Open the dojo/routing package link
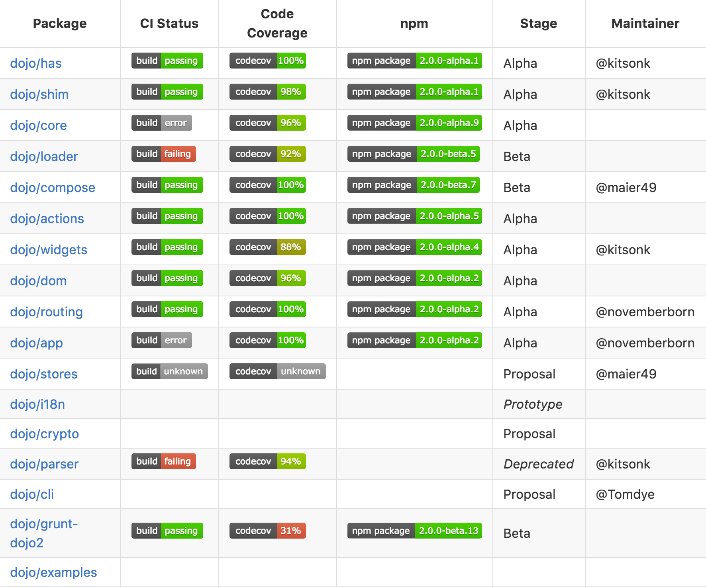This screenshot has height=588, width=706. (46, 312)
